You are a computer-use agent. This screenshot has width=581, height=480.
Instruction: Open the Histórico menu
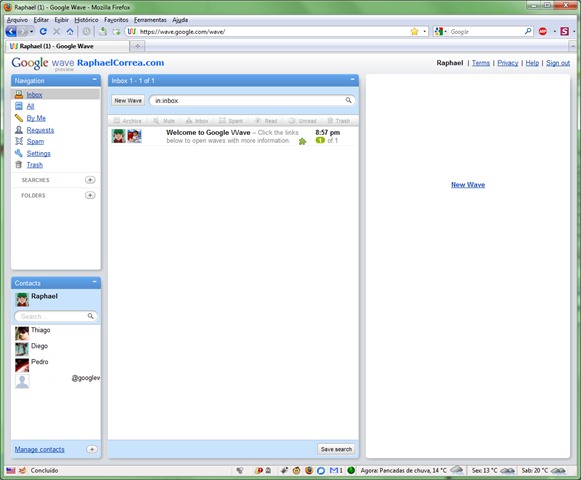[86, 20]
